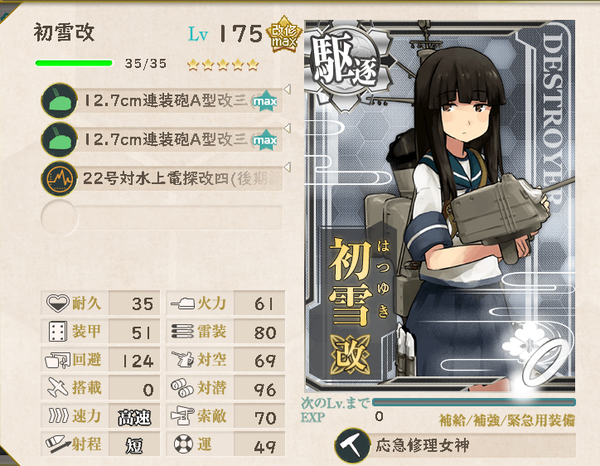Click the 補給/補強/緊急用装備 label
Screen dimensions: 600x466
pos(507,420)
